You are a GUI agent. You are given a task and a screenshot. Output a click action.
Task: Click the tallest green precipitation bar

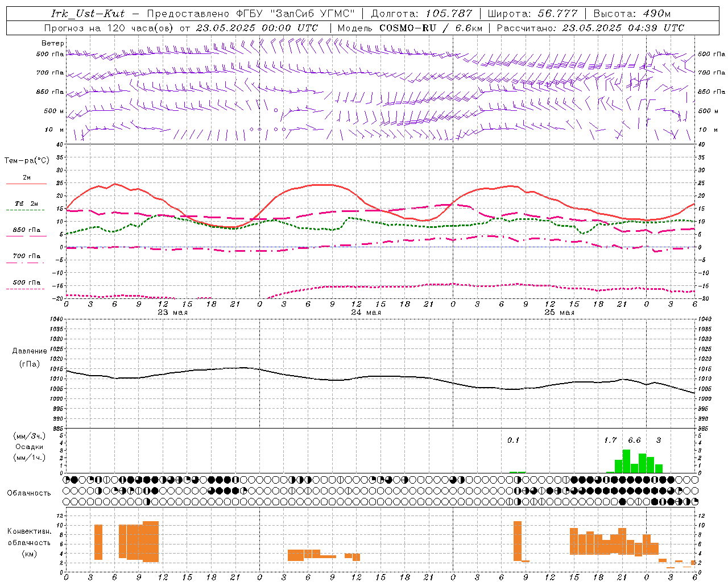(626, 461)
